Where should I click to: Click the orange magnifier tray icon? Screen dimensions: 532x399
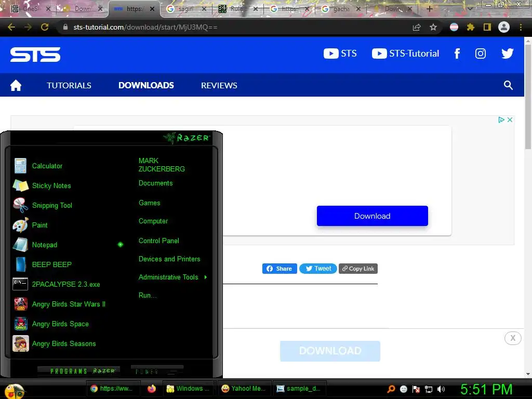[x=391, y=389]
